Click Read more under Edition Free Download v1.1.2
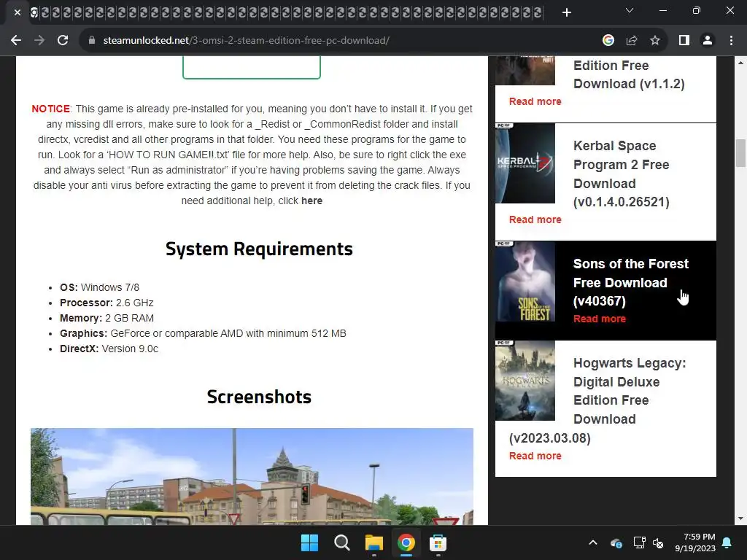747x560 pixels. [x=535, y=101]
